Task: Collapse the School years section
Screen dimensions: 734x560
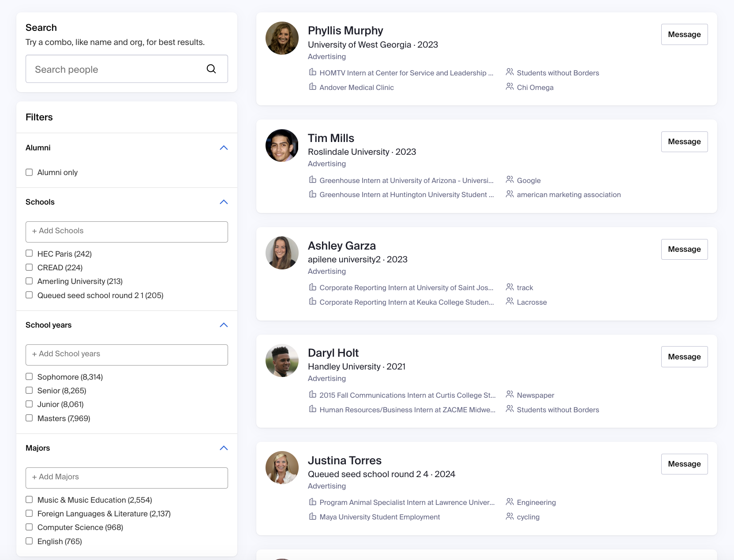Action: point(224,325)
